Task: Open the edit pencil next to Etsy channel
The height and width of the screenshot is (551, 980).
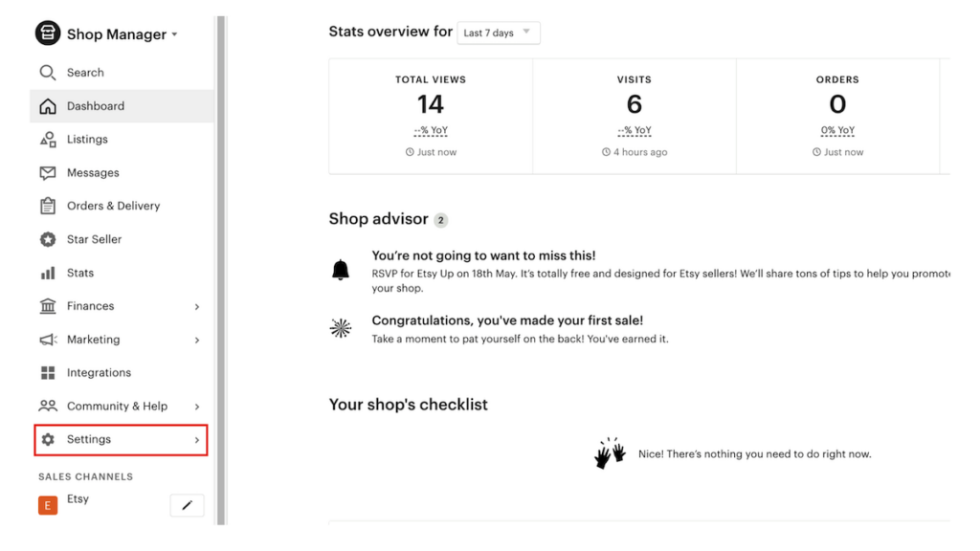Action: [187, 505]
